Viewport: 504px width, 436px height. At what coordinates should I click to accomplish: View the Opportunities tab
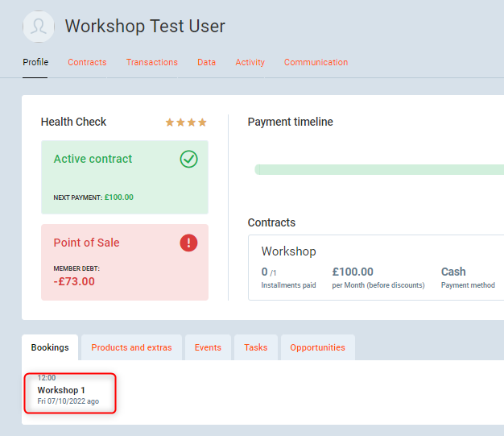click(317, 347)
